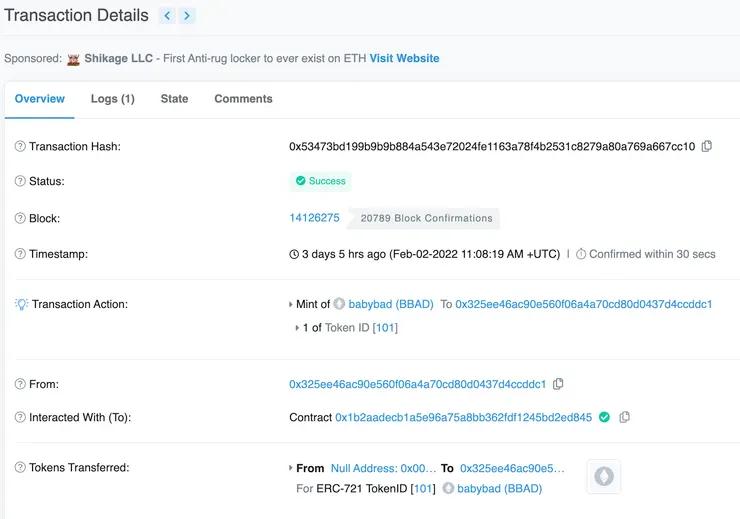Click the Visit Website sponsored link
This screenshot has width=740, height=519.
click(404, 58)
